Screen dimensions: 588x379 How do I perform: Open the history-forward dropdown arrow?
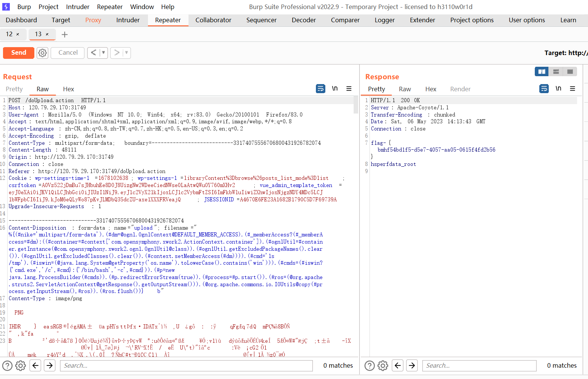pos(126,53)
